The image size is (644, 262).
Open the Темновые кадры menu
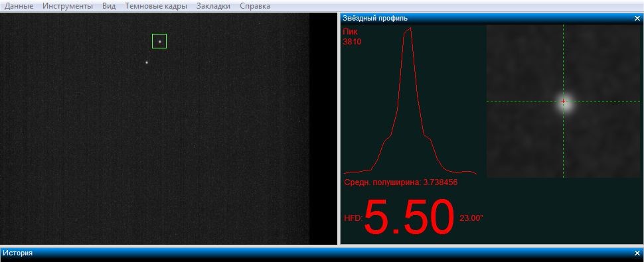[x=156, y=6]
